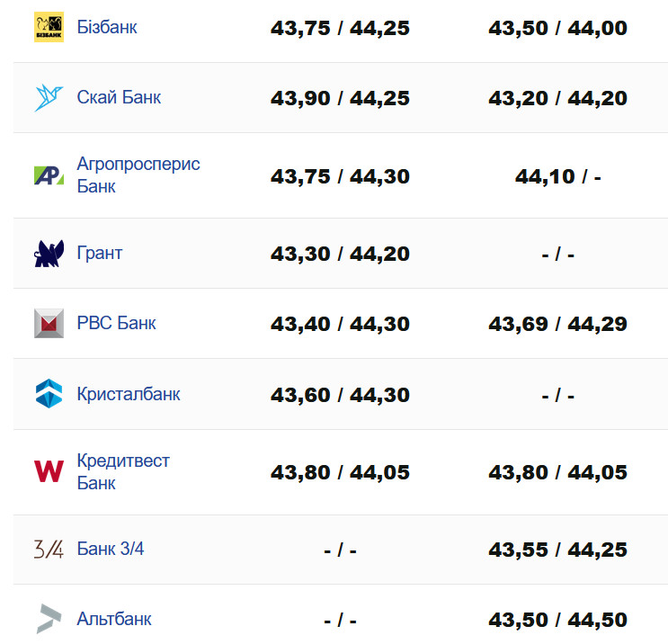Click the Банк 3/4 logo icon
The height and width of the screenshot is (644, 668).
pos(49,549)
